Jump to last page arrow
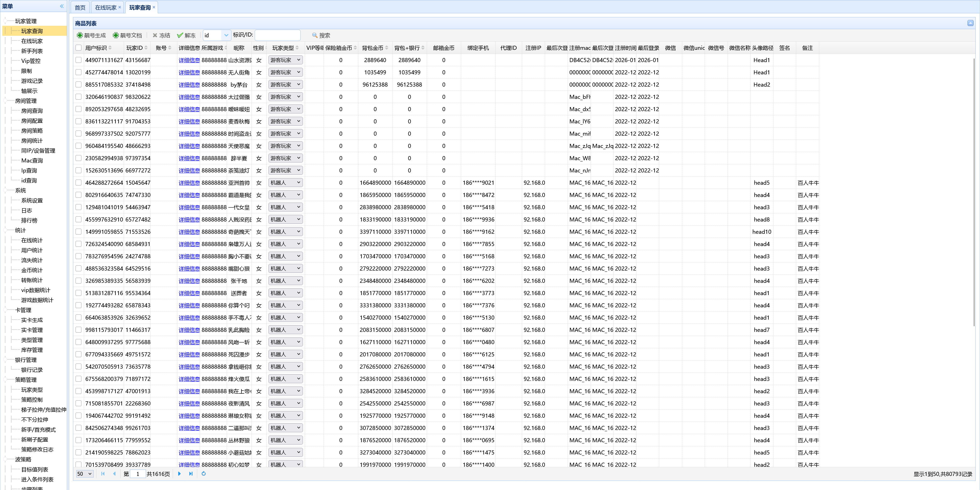This screenshot has width=980, height=490. click(x=191, y=474)
